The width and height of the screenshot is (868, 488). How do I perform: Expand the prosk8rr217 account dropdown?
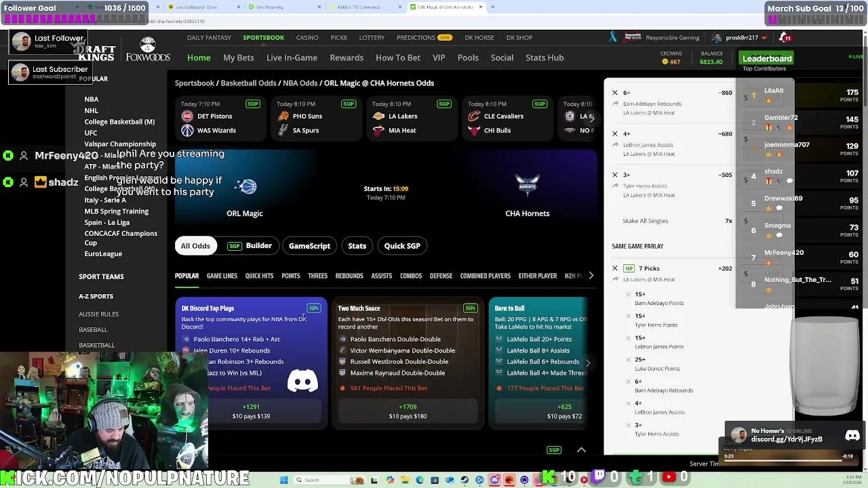[x=764, y=38]
